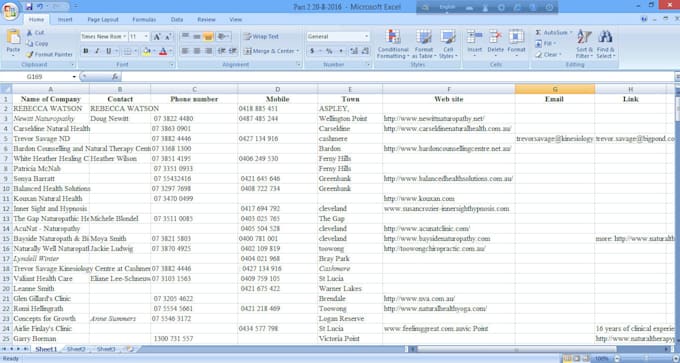
Task: Click the Insert Function fx button
Action: (x=115, y=77)
